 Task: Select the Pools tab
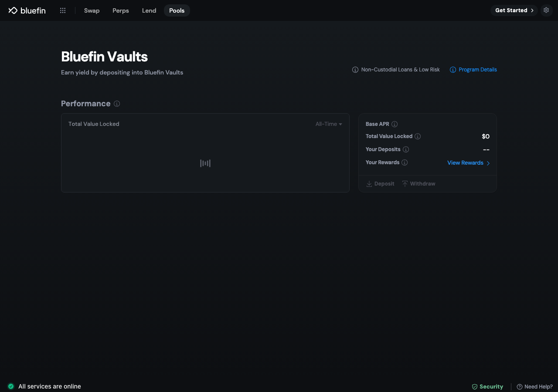[177, 10]
